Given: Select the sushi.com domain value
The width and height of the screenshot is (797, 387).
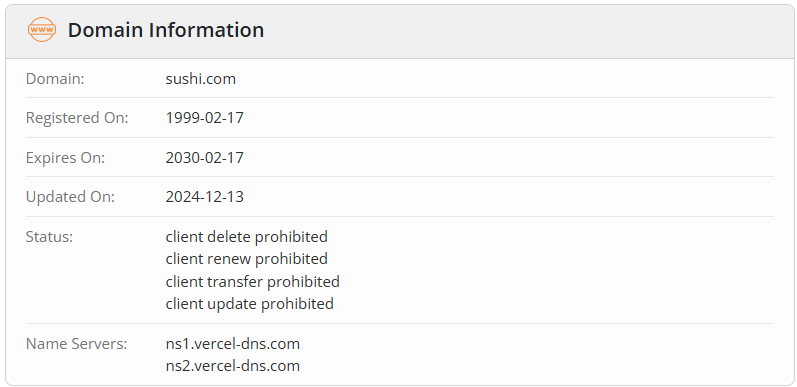Looking at the screenshot, I should [x=201, y=79].
